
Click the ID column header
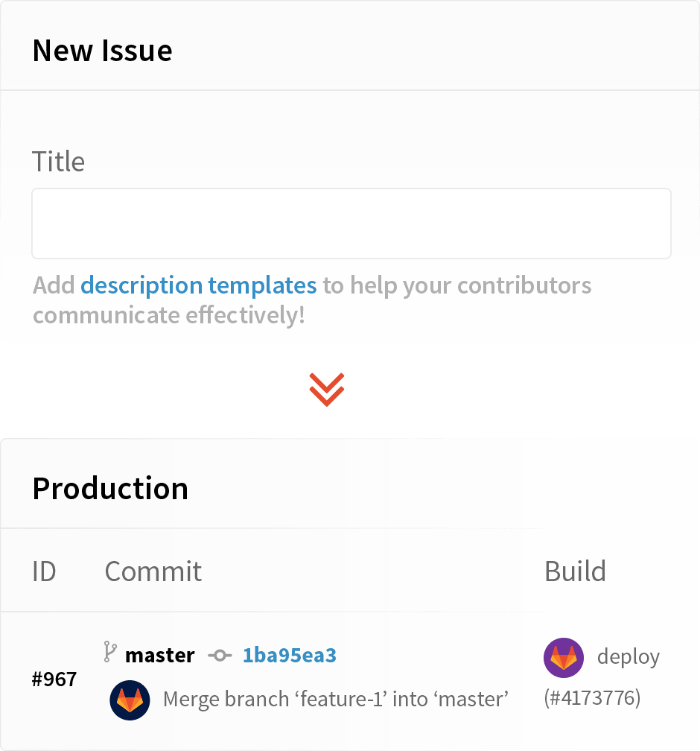44,571
